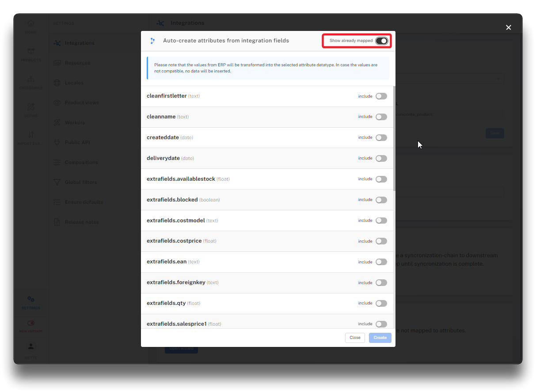Enable include for cleanfirstletter field
Screen dimensions: 536x392
point(381,96)
